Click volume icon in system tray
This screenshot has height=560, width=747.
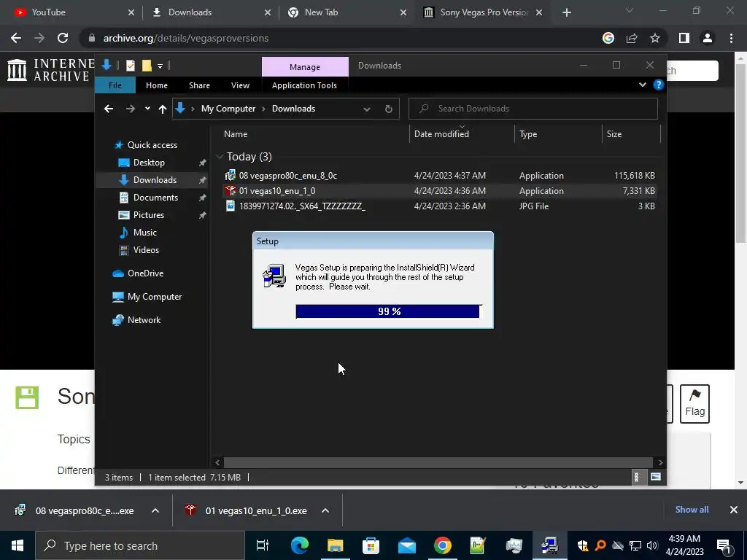[652, 545]
